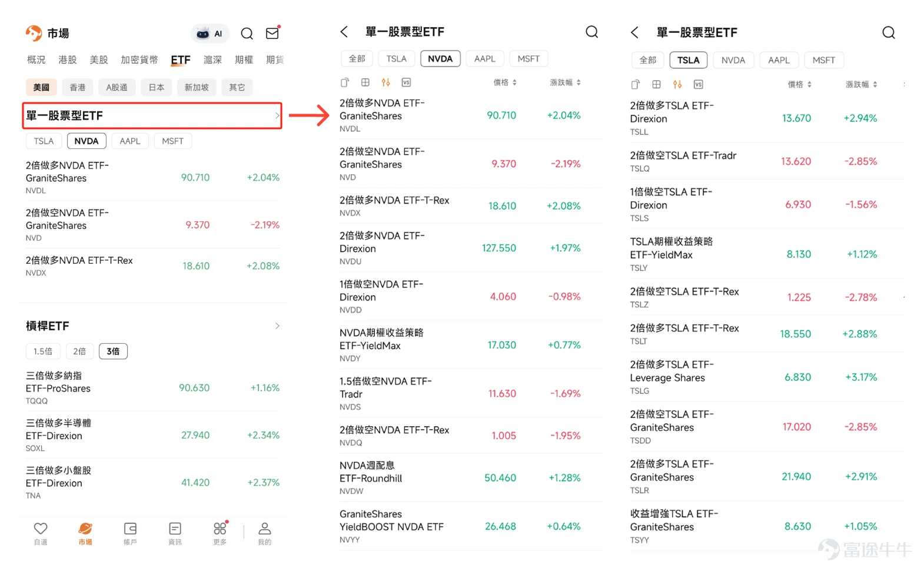Sort NVDA list by 漲跌幅
924x571 pixels.
tap(565, 82)
